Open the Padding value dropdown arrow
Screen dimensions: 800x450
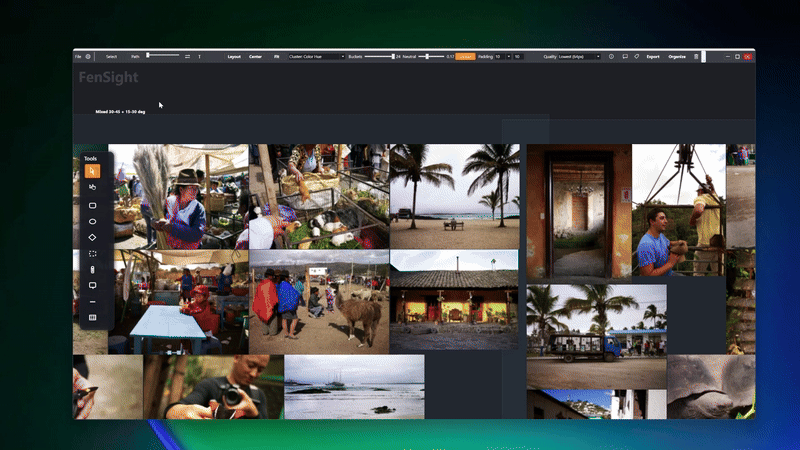[507, 57]
